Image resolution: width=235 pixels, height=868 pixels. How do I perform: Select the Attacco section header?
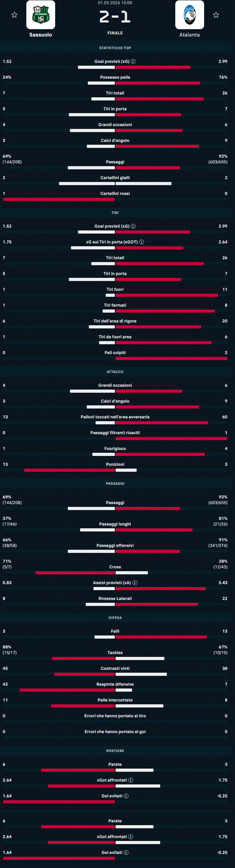[x=115, y=372]
